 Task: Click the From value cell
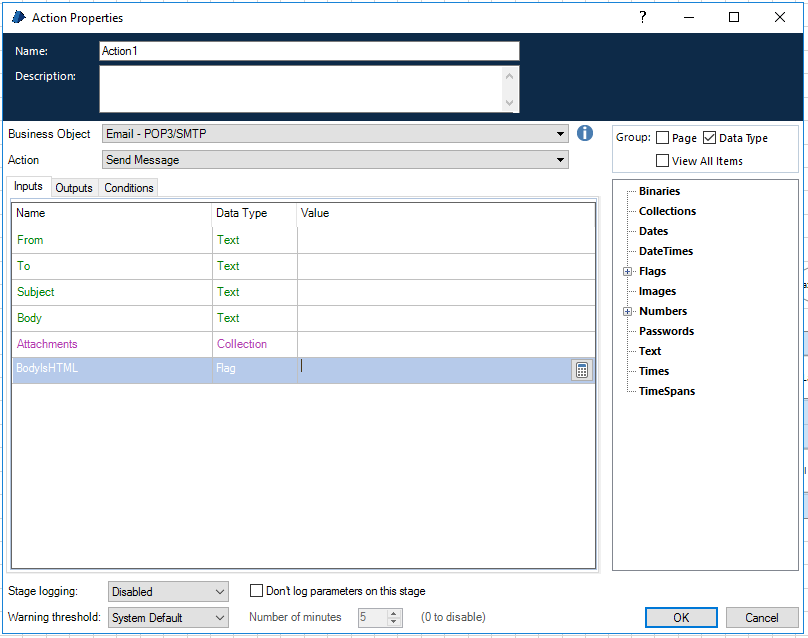click(x=446, y=240)
